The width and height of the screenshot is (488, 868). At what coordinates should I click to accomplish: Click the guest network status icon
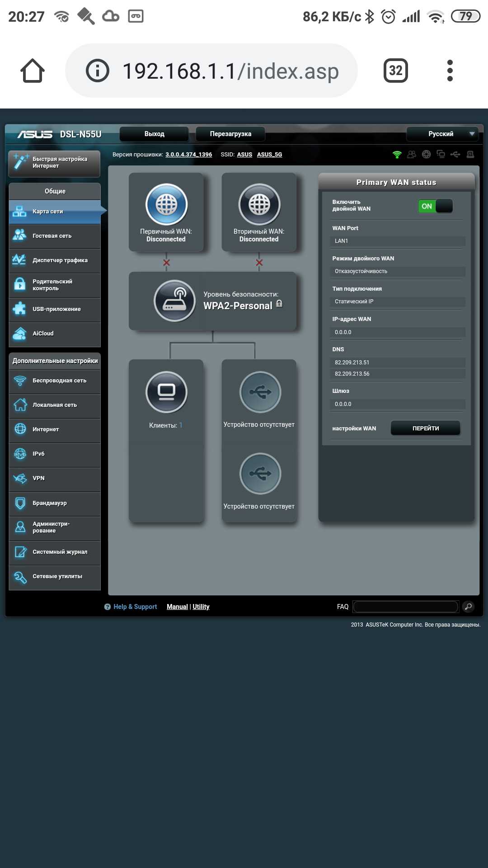pos(412,155)
